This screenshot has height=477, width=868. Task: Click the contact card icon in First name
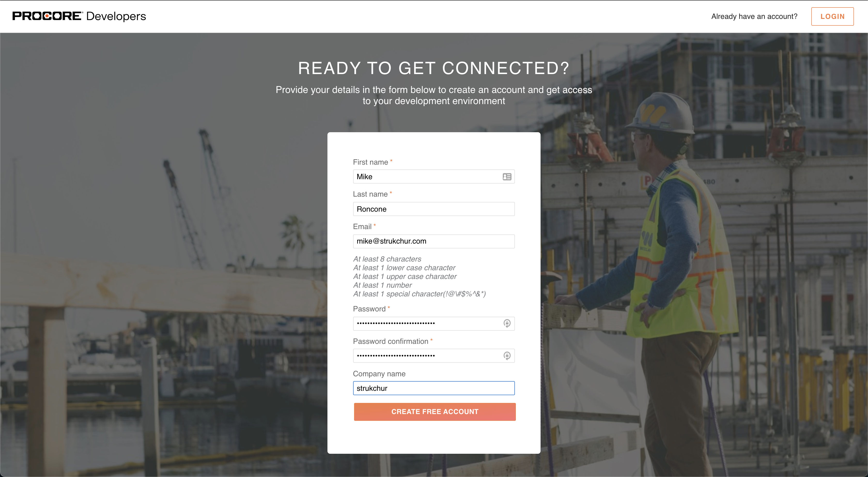pos(507,176)
